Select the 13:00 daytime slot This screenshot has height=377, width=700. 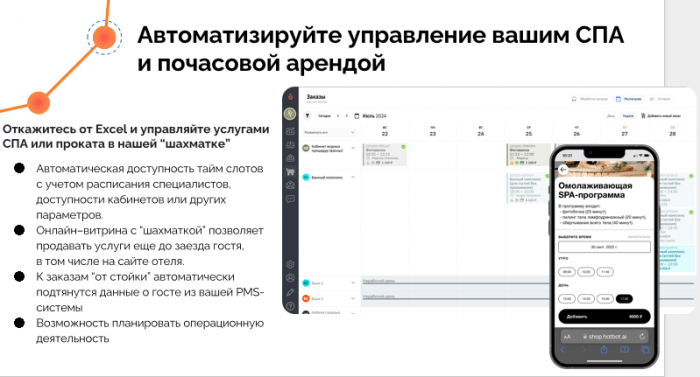coord(567,298)
